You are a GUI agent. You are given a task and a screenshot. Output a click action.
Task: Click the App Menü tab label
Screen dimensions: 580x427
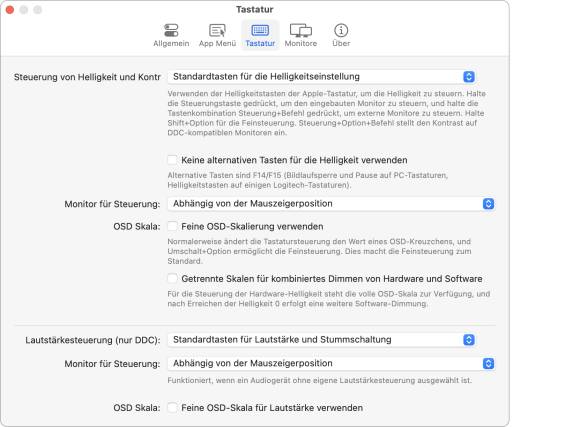(217, 43)
